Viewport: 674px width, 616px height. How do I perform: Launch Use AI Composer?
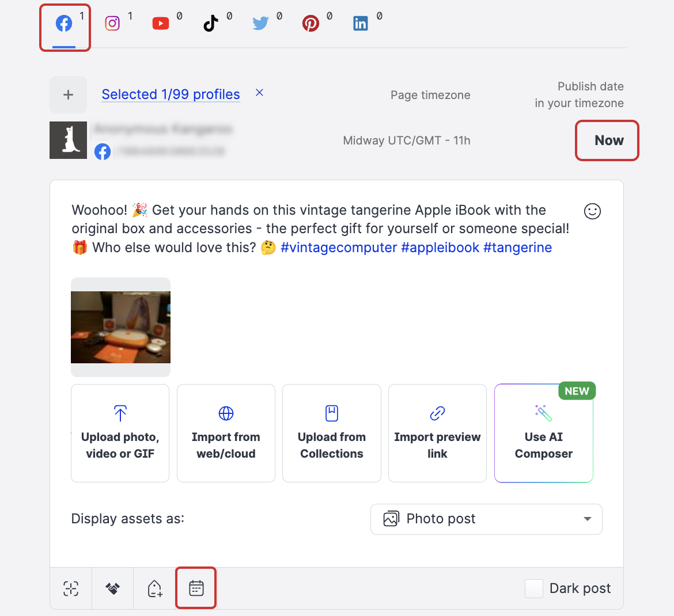point(543,433)
